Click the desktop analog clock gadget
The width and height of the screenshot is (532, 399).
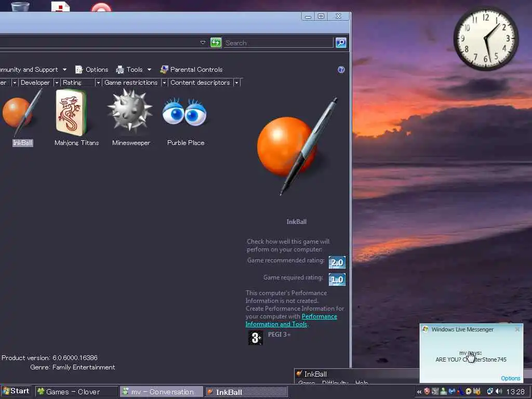pos(486,38)
